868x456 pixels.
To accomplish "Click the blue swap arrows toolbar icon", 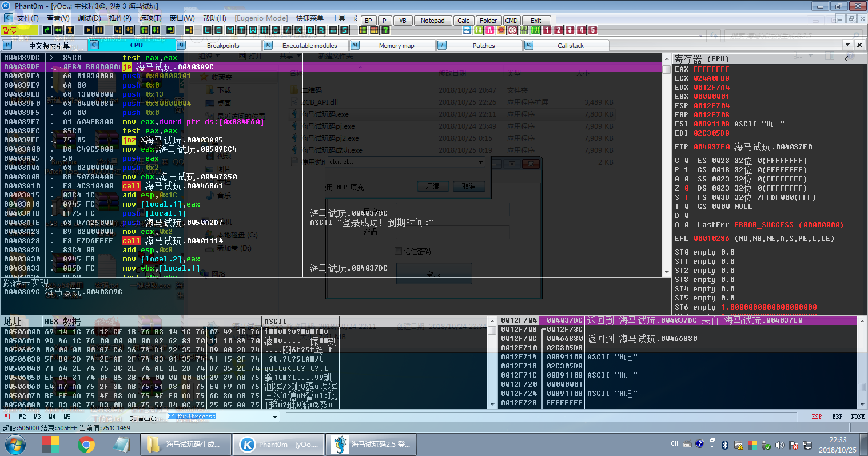I will [467, 30].
